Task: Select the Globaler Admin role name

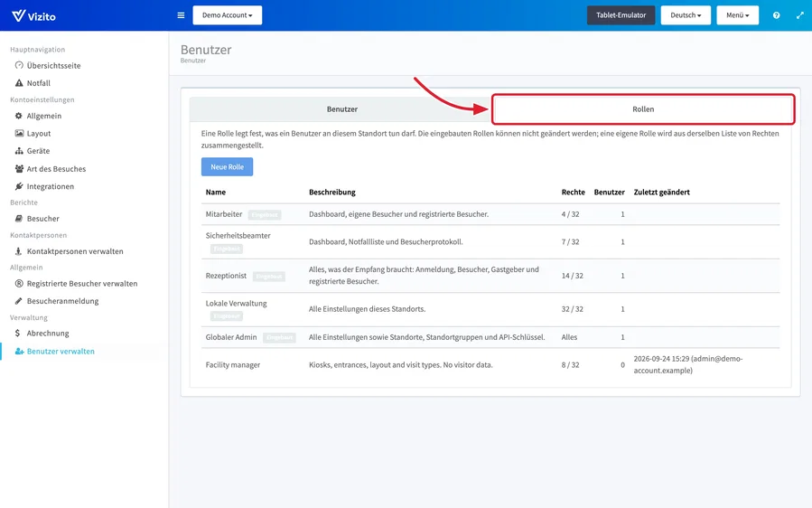Action: [x=231, y=336]
